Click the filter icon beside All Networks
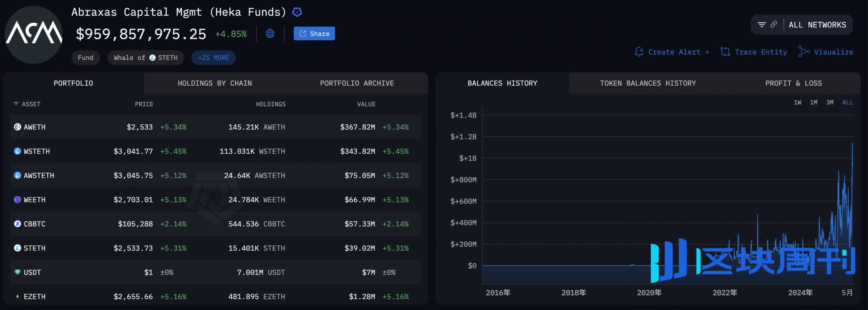This screenshot has height=310, width=868. 762,25
